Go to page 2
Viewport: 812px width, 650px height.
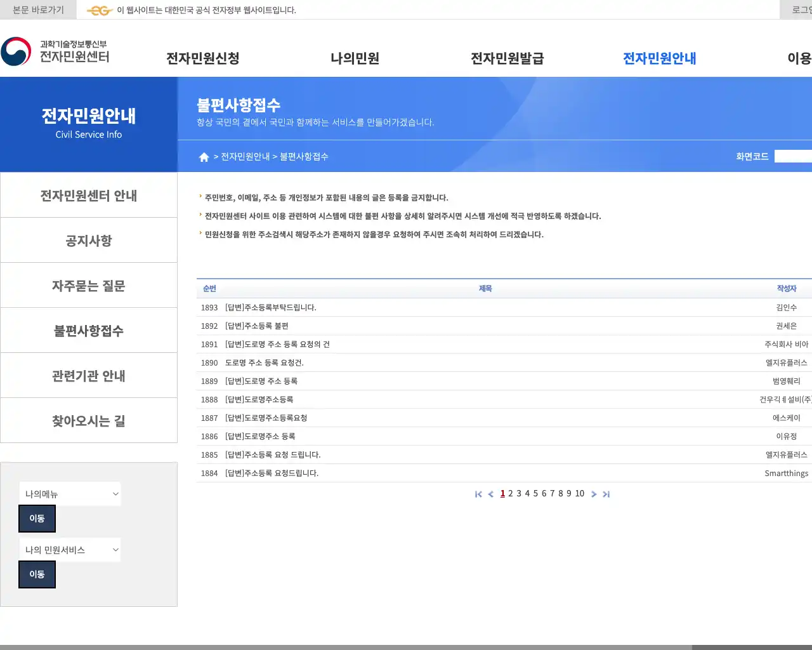point(511,493)
